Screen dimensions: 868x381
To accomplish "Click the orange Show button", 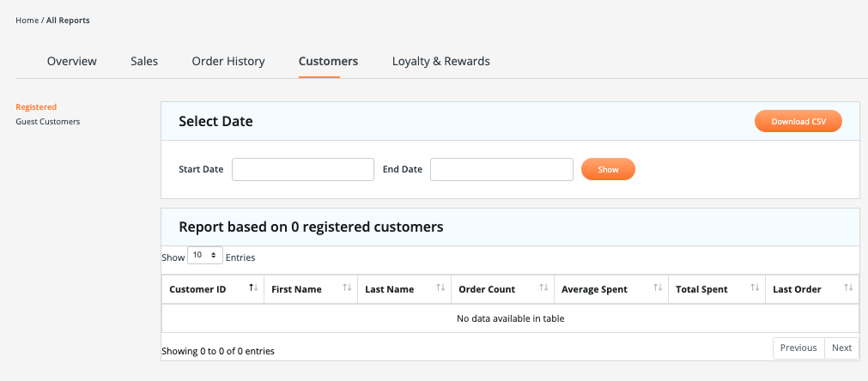I will [x=608, y=169].
